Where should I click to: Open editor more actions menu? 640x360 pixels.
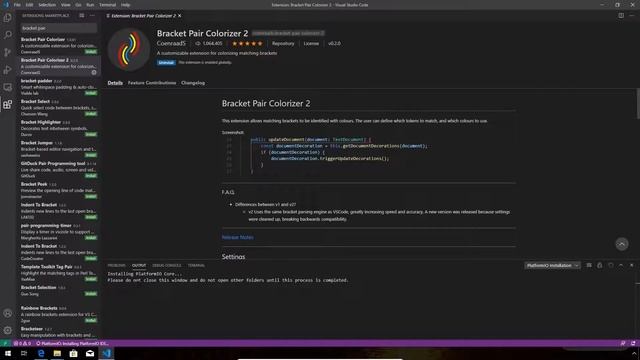(x=631, y=16)
